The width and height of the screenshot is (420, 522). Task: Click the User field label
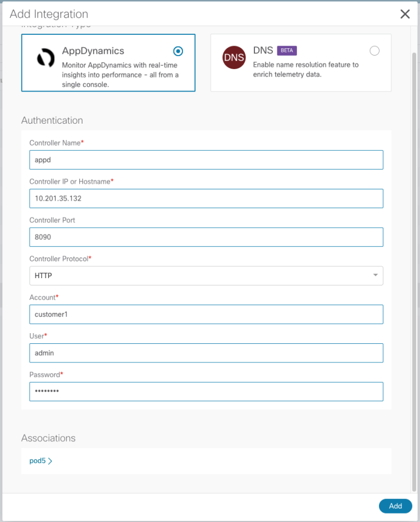click(x=38, y=336)
